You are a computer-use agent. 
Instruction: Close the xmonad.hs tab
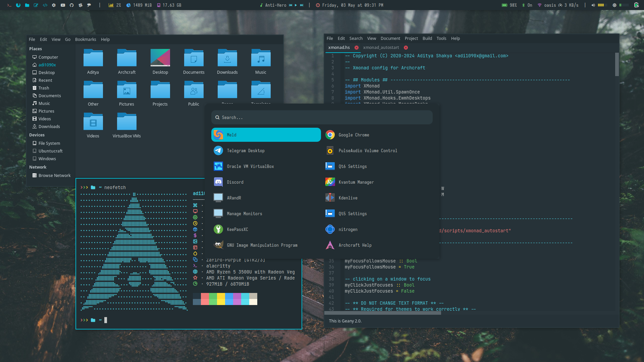pyautogui.click(x=357, y=48)
